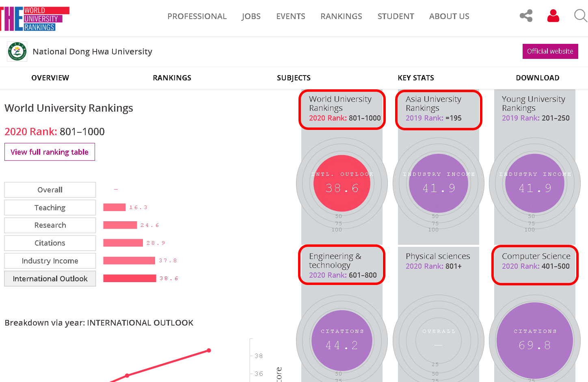Click the THE World University Rankings logo
Screen dimensions: 588x382
pos(35,19)
